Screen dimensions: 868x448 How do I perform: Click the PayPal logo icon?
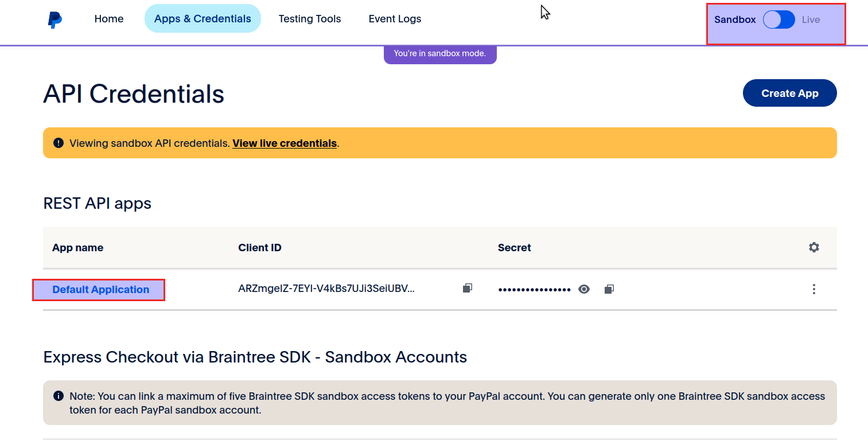[55, 20]
